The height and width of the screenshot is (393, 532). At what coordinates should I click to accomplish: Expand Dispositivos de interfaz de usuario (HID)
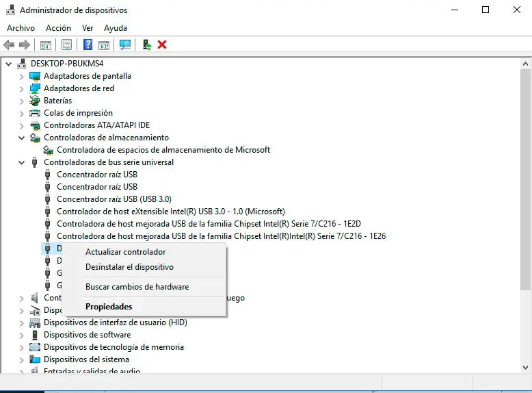coord(22,323)
